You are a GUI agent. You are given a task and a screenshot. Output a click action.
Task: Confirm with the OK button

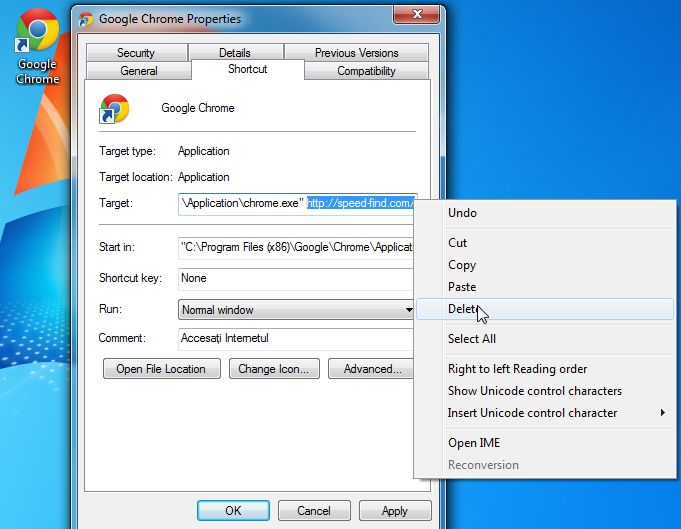233,510
